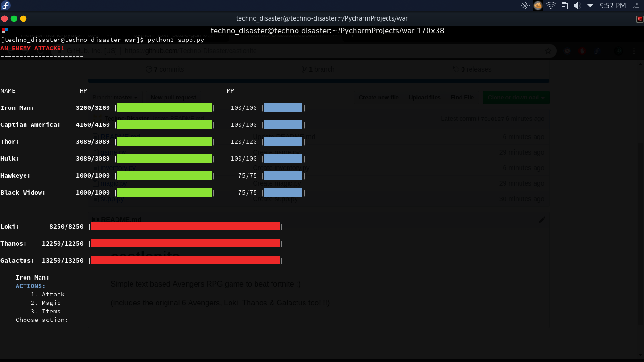Click the AN ENEMY ATTACKS! text
644x362 pixels.
click(33, 48)
